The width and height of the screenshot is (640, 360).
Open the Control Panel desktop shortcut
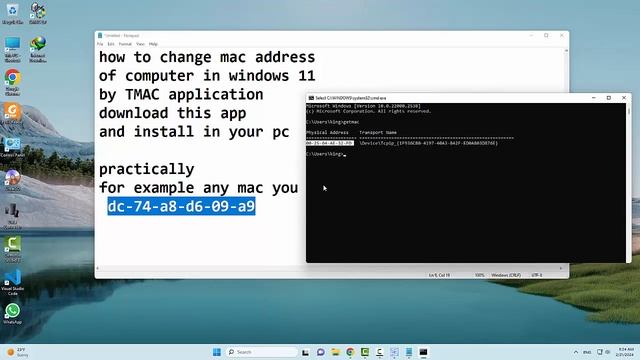(x=12, y=147)
